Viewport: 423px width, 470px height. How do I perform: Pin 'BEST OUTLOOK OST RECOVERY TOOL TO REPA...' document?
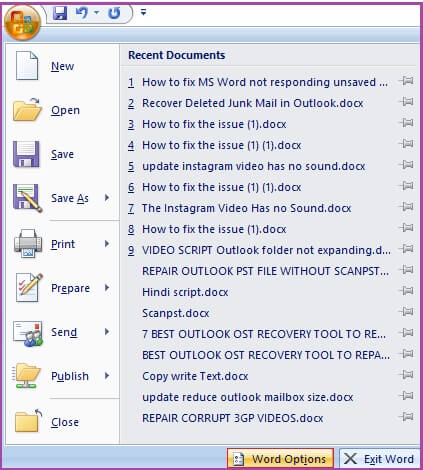click(x=406, y=354)
